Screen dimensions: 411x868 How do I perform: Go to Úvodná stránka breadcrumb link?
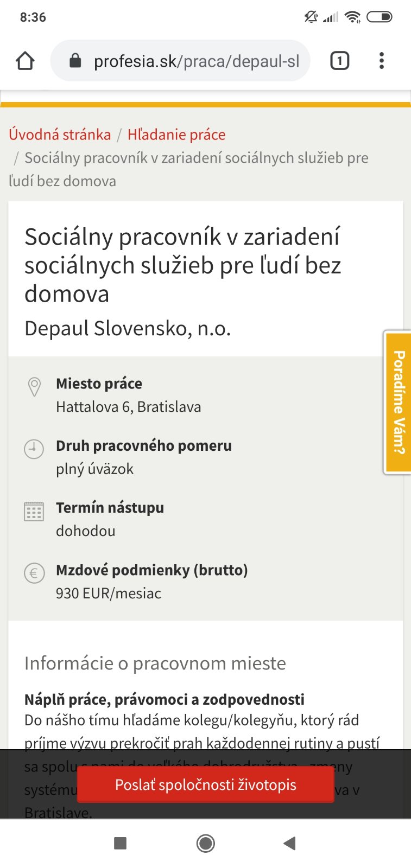[x=60, y=135]
